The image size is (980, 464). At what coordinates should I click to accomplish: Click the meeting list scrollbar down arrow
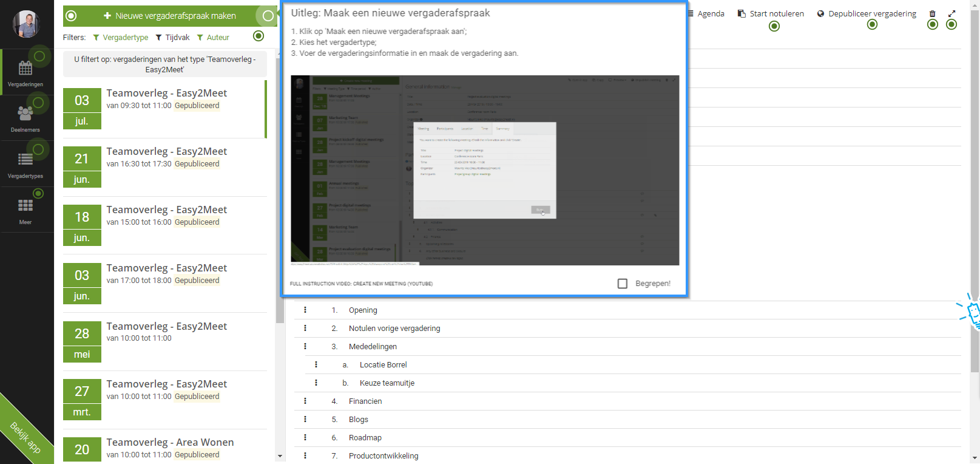click(280, 456)
